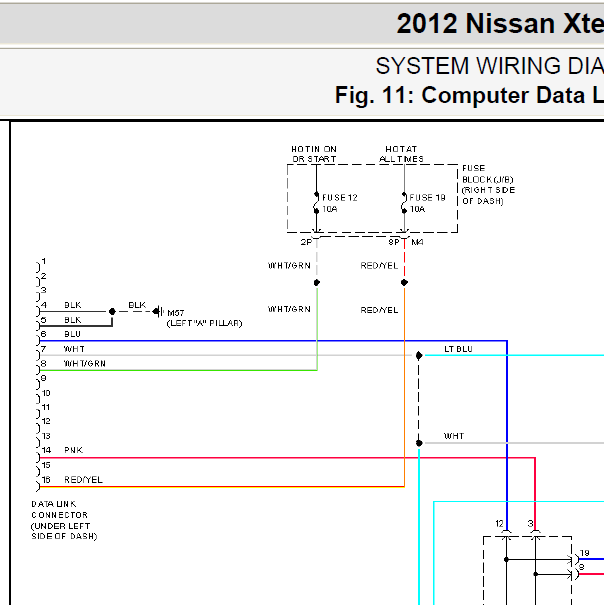Click the "Fig. 11: Computer Data" caption
Viewport: 604px width, 605px height.
[x=460, y=95]
